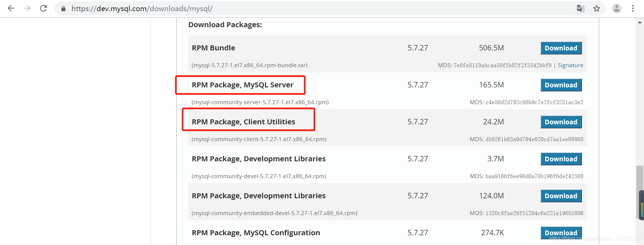Select 'RPM Package, MySQL Server' title

click(243, 85)
